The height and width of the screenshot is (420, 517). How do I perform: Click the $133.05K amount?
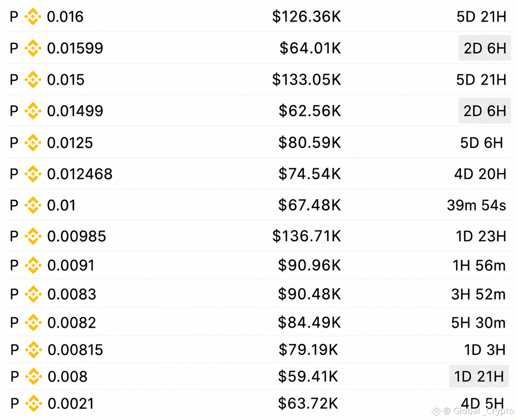click(x=306, y=80)
